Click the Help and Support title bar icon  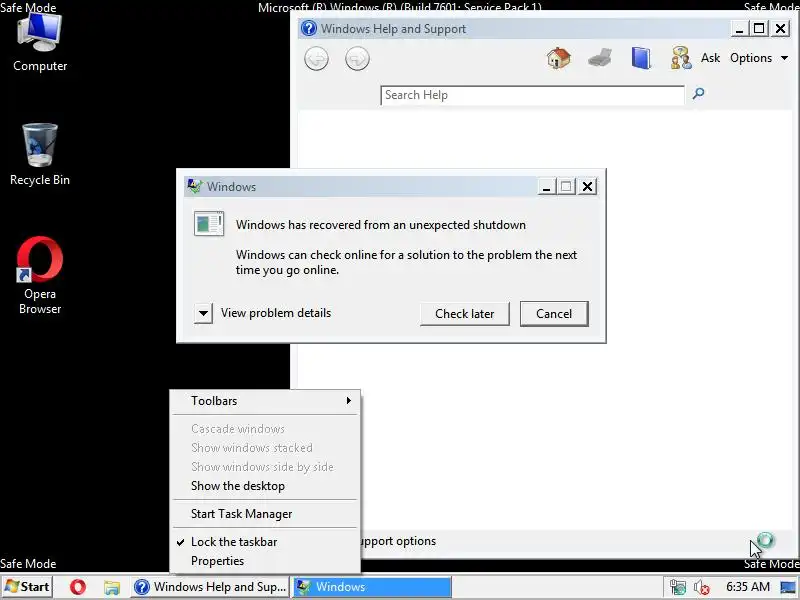point(308,28)
